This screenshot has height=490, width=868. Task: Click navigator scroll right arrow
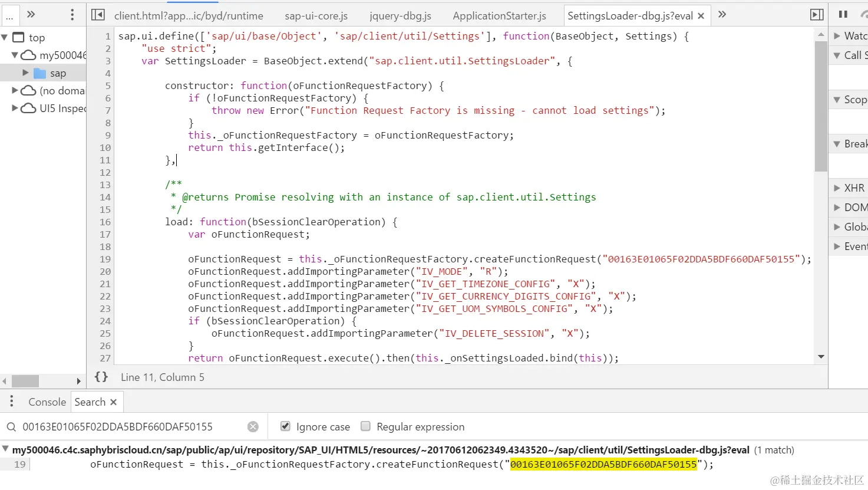click(x=78, y=381)
